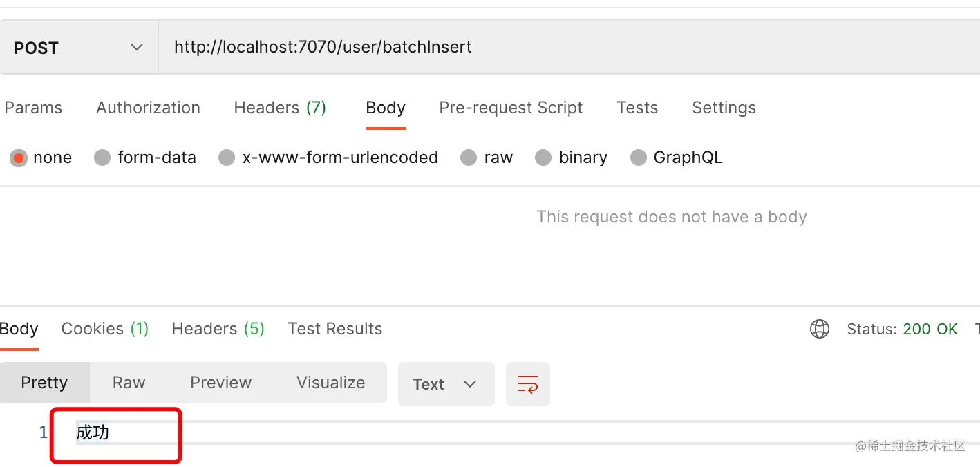View response Cookies (1) tab

pyautogui.click(x=105, y=329)
